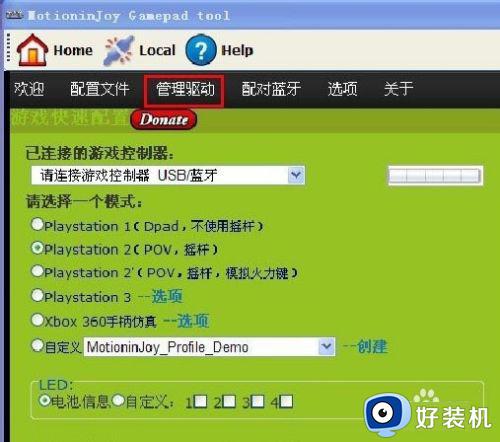This screenshot has height=442, width=500.
Task: Check LED 2 checkbox
Action: pos(229,401)
